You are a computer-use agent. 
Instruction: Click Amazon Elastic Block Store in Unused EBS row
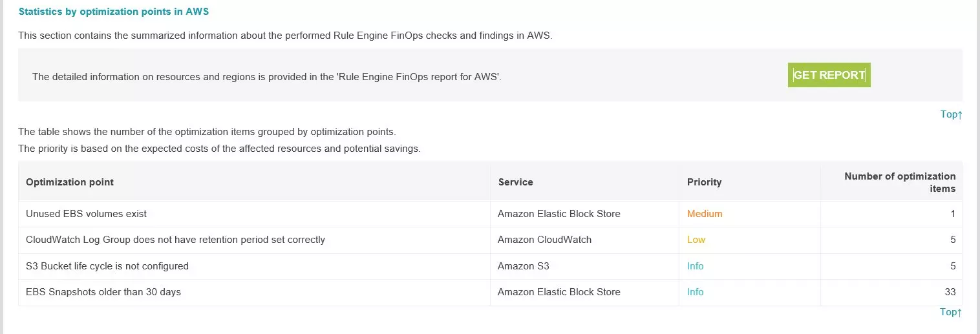pos(559,214)
